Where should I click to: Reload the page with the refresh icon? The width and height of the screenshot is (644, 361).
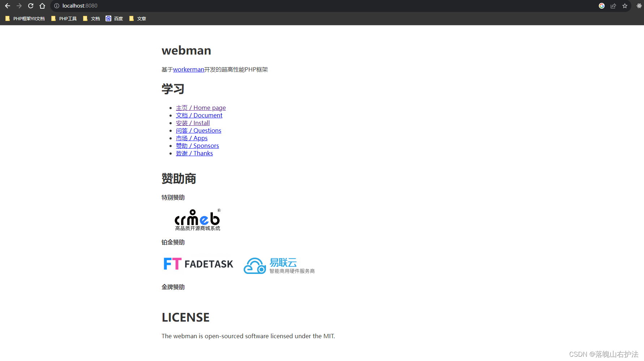(31, 6)
